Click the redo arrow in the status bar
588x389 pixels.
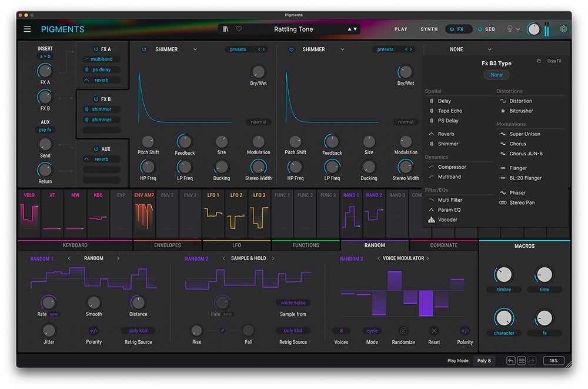pyautogui.click(x=532, y=361)
